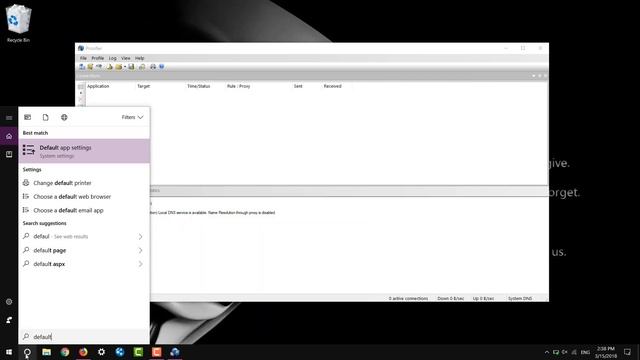Image resolution: width=640 pixels, height=360 pixels.
Task: Open Settings gear app from the taskbar
Action: click(x=101, y=352)
